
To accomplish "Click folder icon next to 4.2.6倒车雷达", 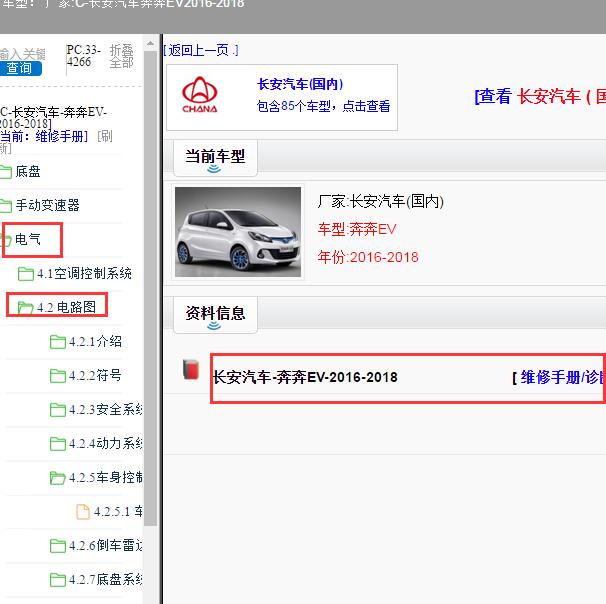I will click(58, 546).
